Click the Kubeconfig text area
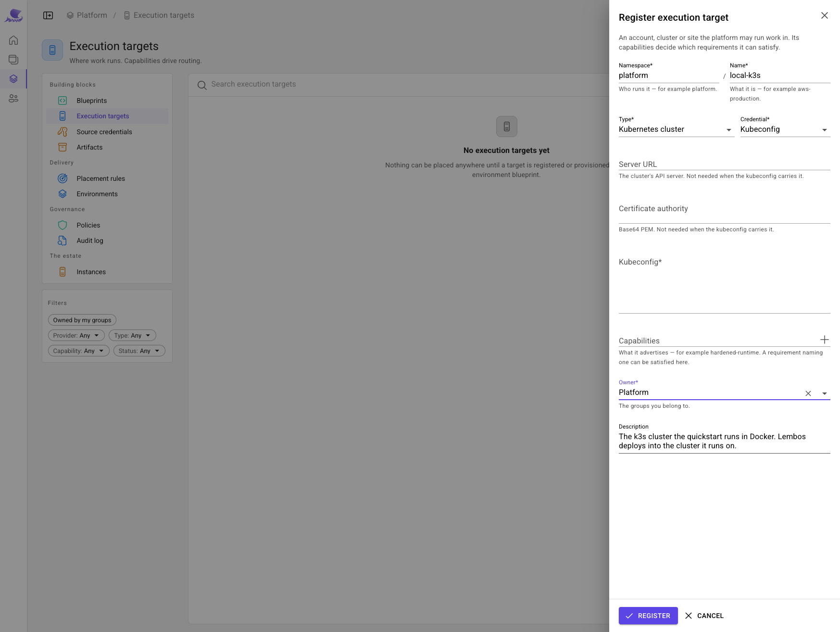This screenshot has height=632, width=840. (x=725, y=284)
